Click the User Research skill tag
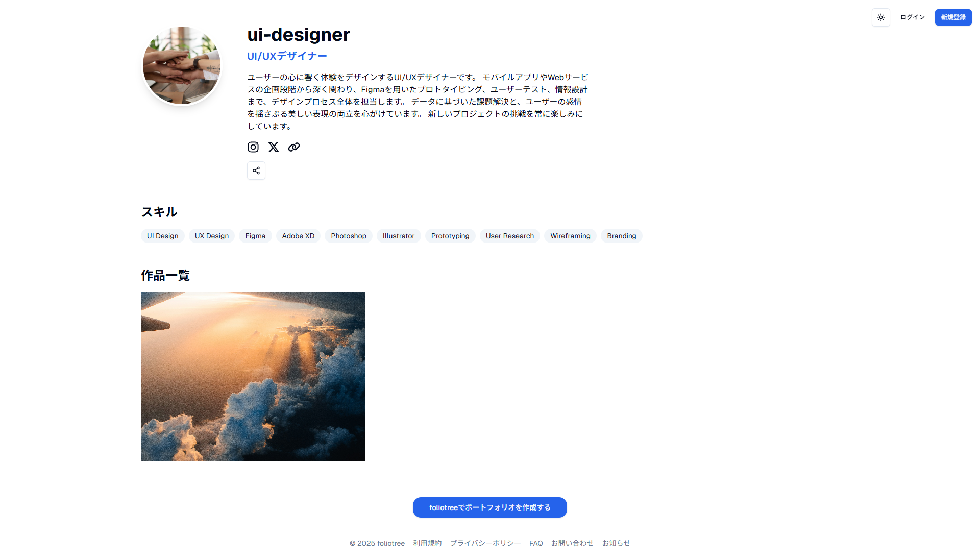Viewport: 980px width, 557px height. coord(510,236)
